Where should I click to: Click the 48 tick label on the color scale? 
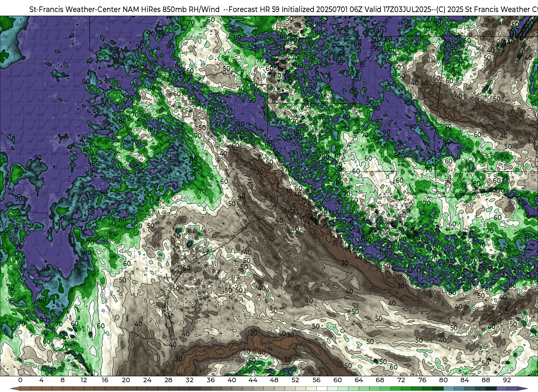tap(274, 380)
